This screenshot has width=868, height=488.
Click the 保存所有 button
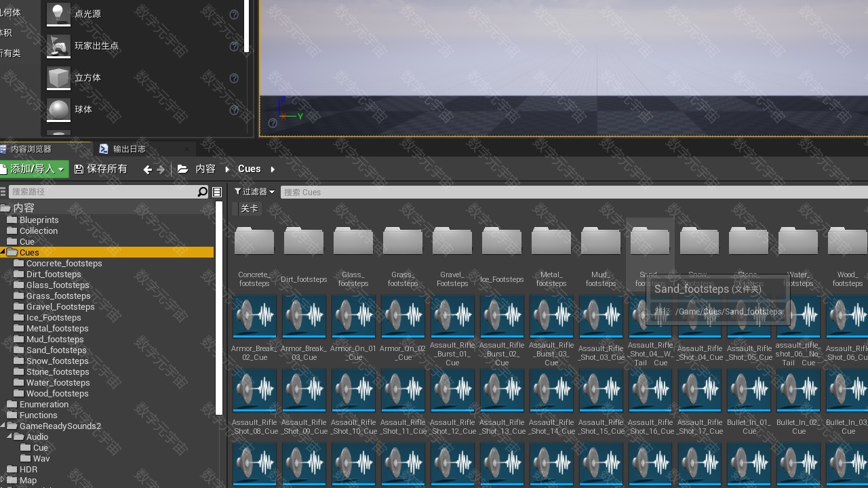[x=101, y=169]
